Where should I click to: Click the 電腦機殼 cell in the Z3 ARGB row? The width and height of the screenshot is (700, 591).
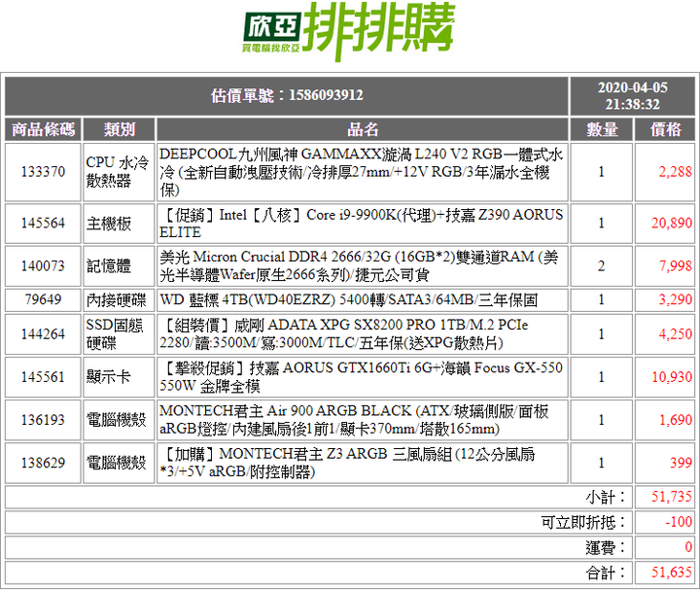point(120,463)
